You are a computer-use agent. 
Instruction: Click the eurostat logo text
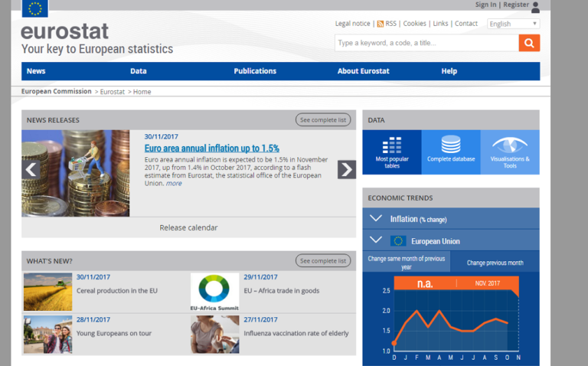pos(64,31)
